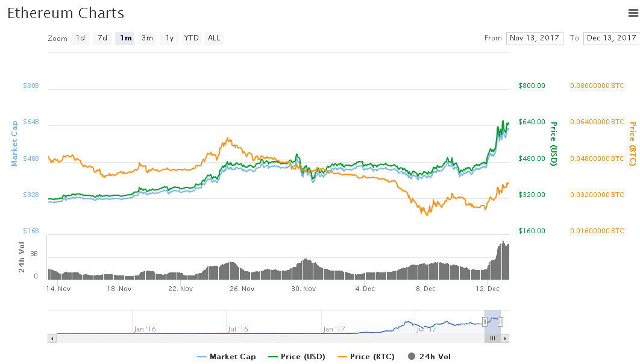
Task: Click the vertical Price (BTC) axis title
Action: 633,143
